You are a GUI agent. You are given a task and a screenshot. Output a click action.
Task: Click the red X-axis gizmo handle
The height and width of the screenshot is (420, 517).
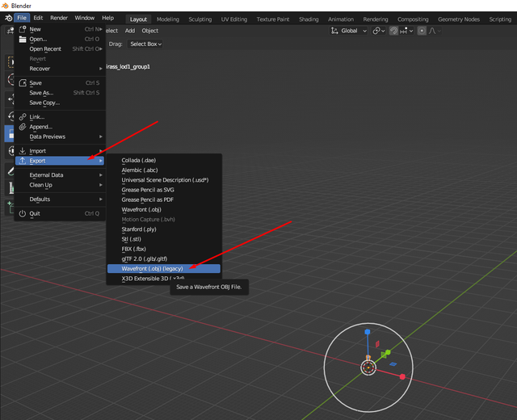click(x=402, y=376)
